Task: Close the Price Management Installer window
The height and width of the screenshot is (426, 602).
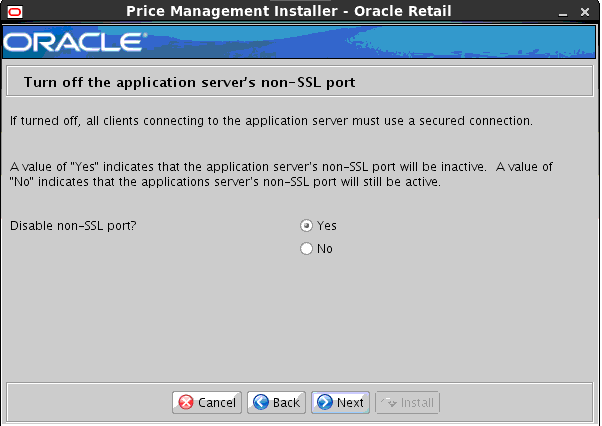Action: click(585, 13)
